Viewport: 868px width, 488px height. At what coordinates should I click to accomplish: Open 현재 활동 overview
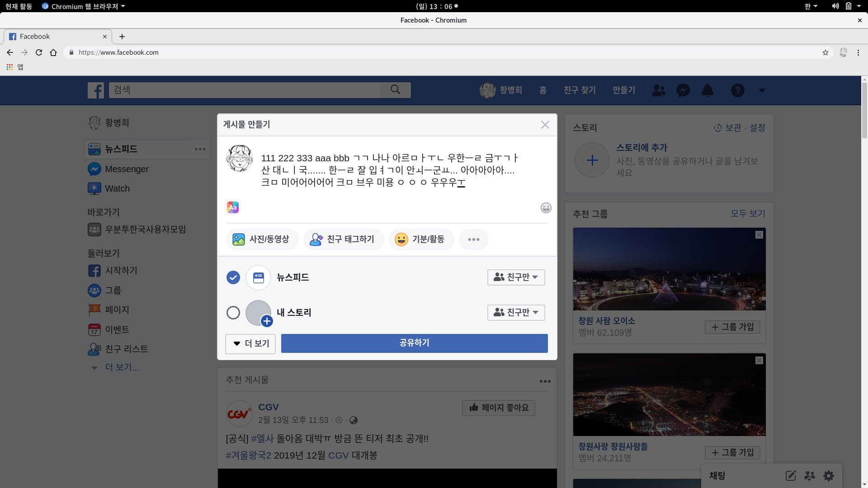(19, 6)
